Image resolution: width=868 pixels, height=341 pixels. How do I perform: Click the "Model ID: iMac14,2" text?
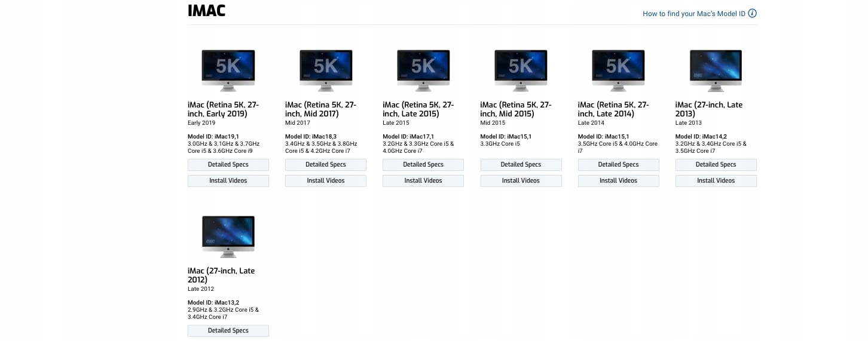701,137
